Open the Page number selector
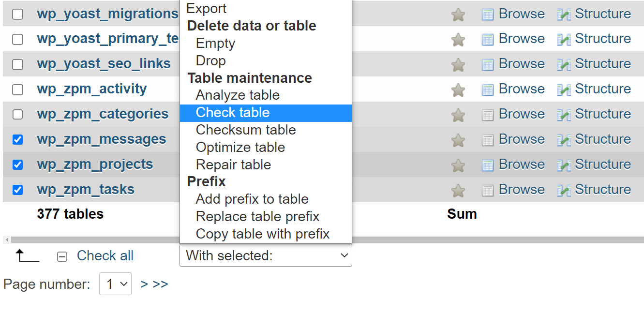644x314 pixels. click(115, 284)
